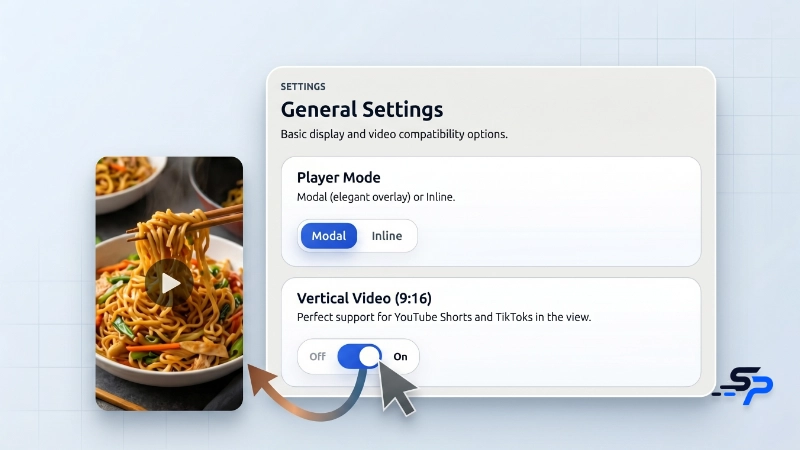
Task: Click the 'Basic display and video compatibility options.' text
Action: tap(394, 134)
